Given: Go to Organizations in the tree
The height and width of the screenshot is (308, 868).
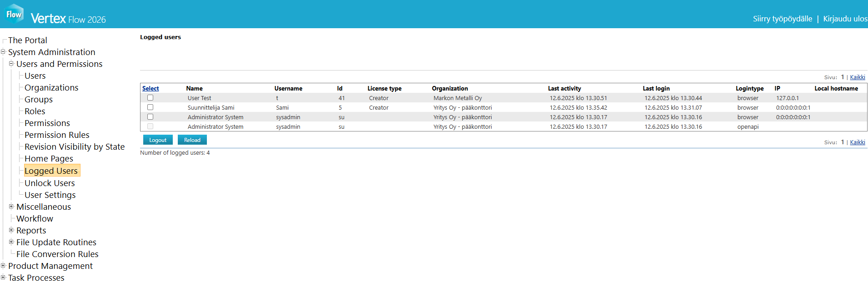Looking at the screenshot, I should (x=51, y=87).
